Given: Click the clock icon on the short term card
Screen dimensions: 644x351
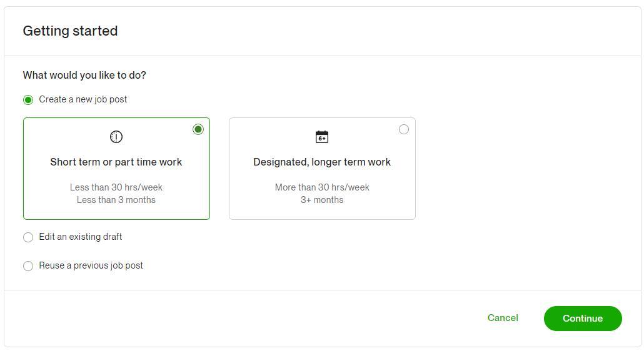Looking at the screenshot, I should (116, 137).
